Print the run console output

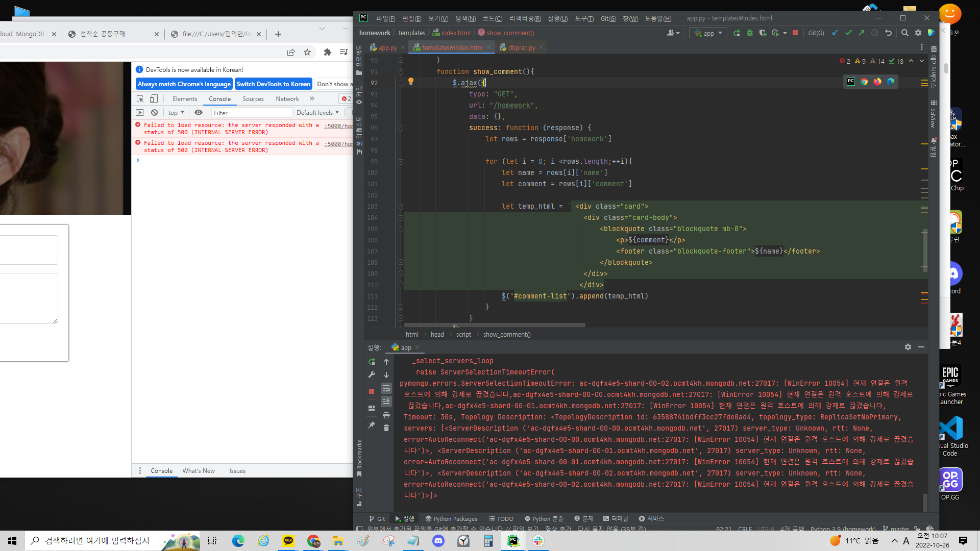tap(386, 415)
